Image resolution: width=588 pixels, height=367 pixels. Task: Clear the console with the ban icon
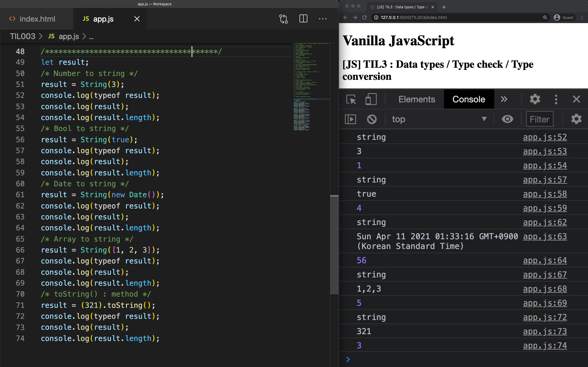pos(372,119)
